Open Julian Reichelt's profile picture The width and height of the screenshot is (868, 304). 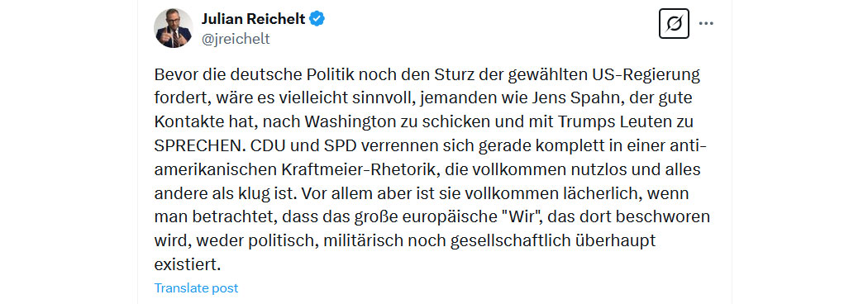click(x=174, y=28)
